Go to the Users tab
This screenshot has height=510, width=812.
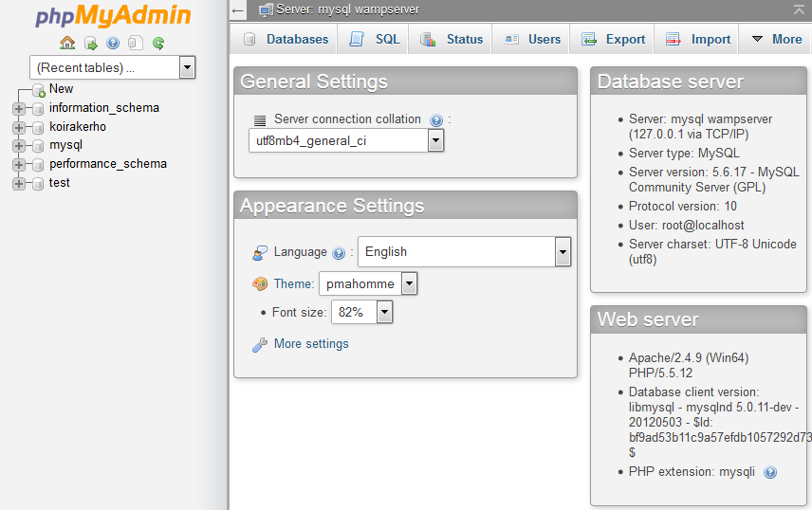click(532, 40)
